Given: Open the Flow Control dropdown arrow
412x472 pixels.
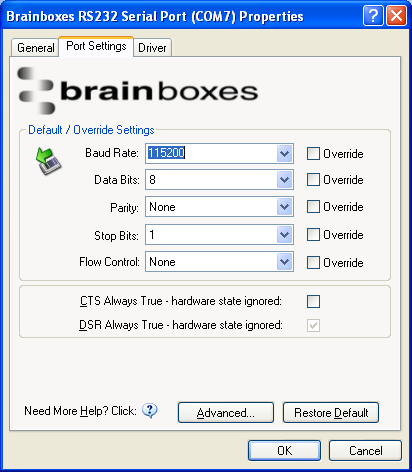Looking at the screenshot, I should tap(284, 262).
